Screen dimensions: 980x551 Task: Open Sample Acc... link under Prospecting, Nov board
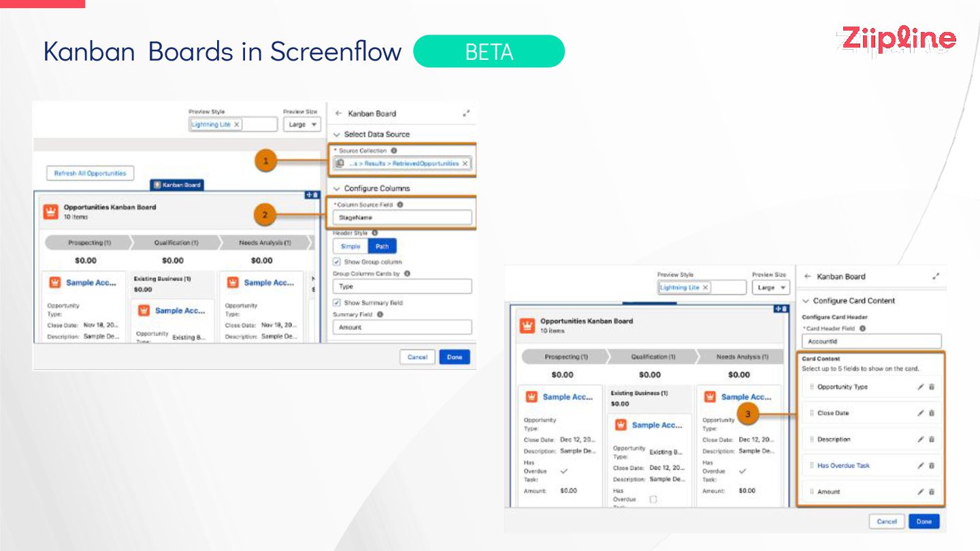(x=91, y=282)
